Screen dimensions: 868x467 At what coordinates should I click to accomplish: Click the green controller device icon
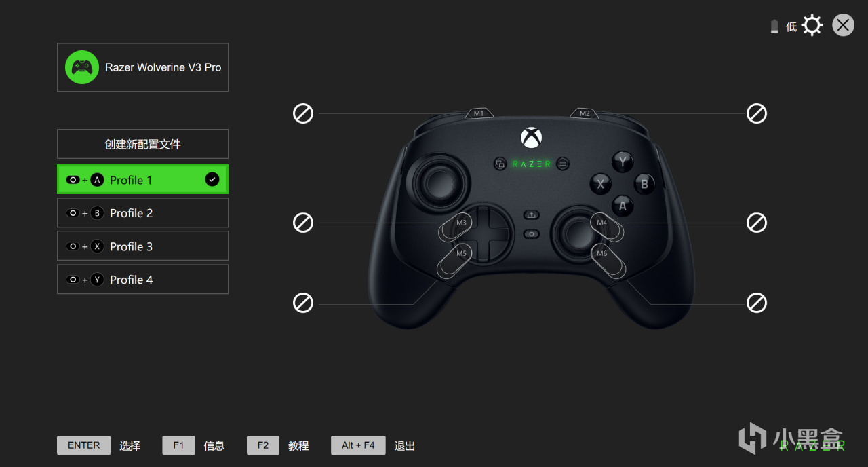click(x=82, y=67)
